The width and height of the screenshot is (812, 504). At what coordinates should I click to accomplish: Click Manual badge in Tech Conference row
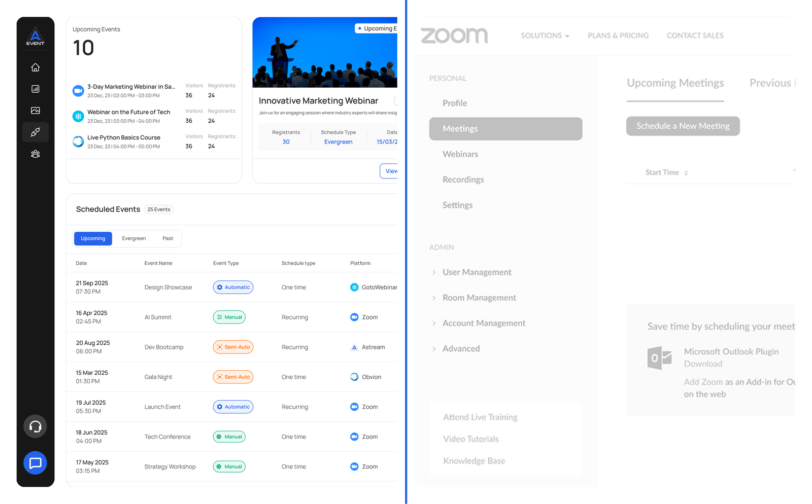(x=229, y=437)
